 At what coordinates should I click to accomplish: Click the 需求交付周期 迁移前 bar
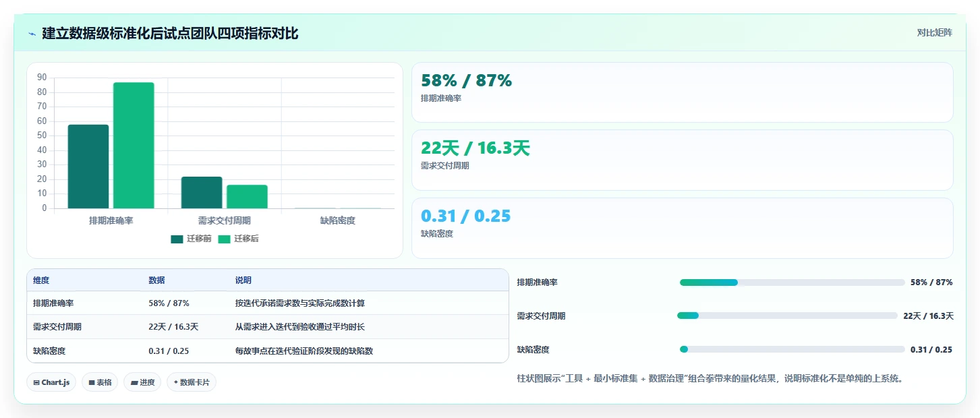[x=202, y=193]
